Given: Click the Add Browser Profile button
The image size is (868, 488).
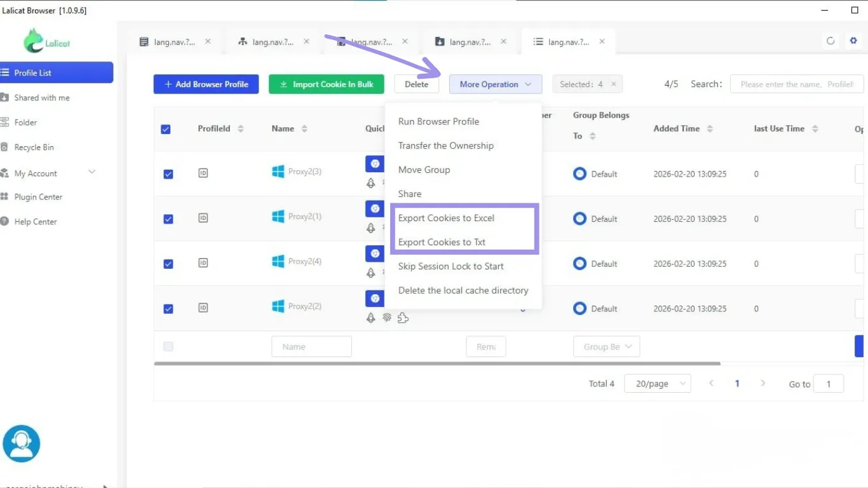Looking at the screenshot, I should (206, 85).
